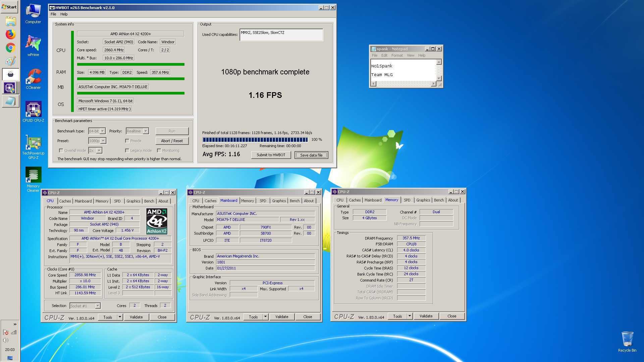Click the network signal tray icon
The width and height of the screenshot is (644, 362).
coord(14,332)
